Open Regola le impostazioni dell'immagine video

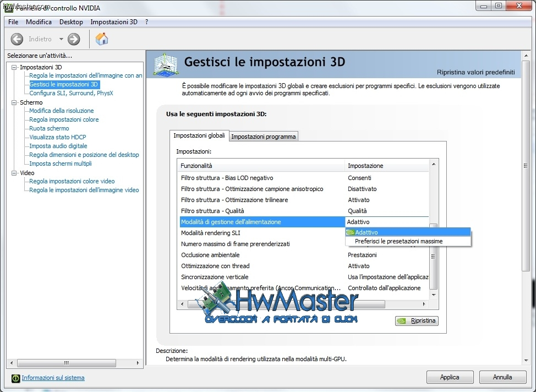tap(84, 190)
